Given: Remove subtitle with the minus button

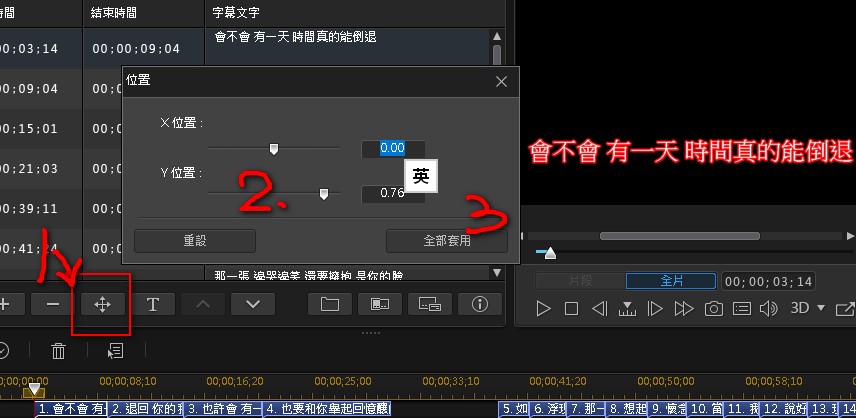Looking at the screenshot, I should click(53, 304).
